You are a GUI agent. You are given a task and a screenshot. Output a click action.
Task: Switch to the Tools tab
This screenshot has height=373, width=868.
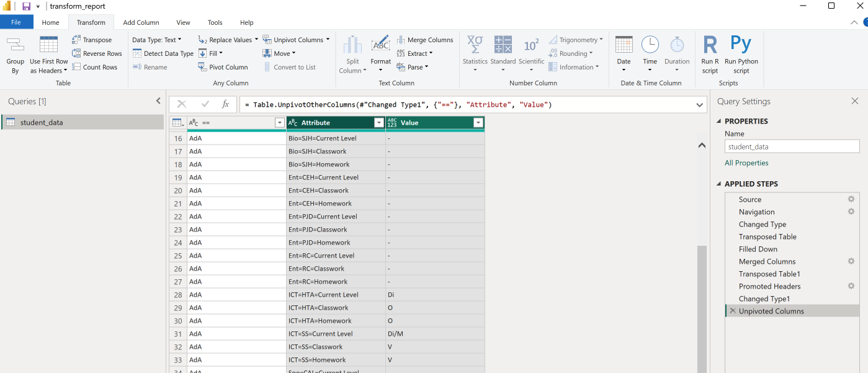tap(215, 22)
